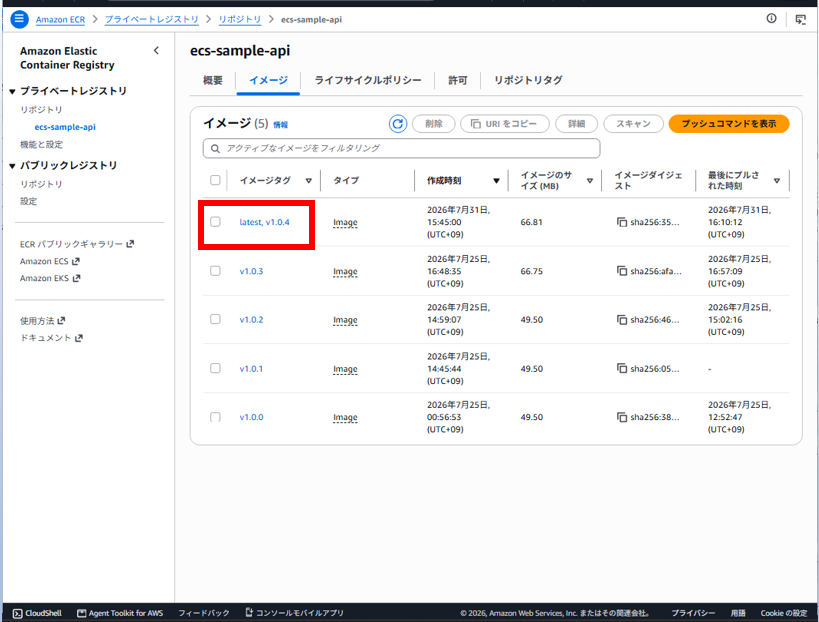The image size is (819, 622).
Task: Open プライバシー in the footer
Action: [x=693, y=613]
